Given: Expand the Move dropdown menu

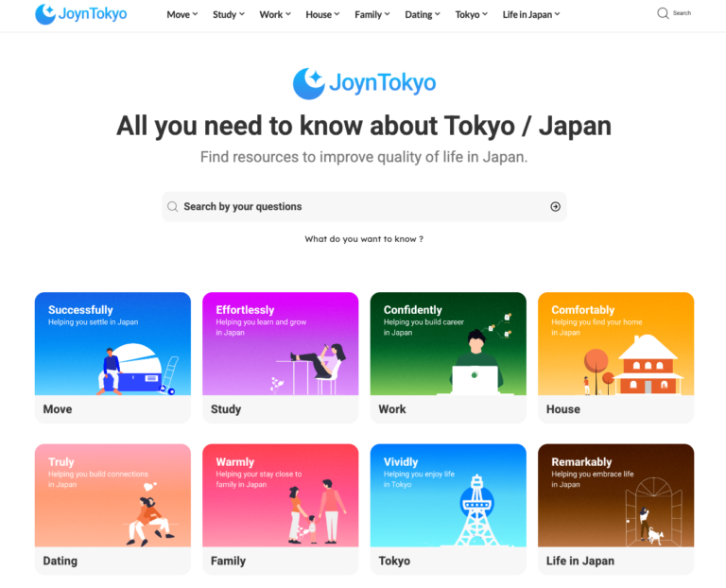Looking at the screenshot, I should tap(181, 14).
